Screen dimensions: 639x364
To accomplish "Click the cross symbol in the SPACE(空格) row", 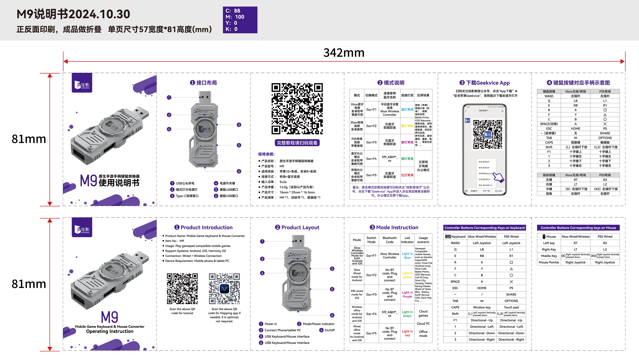I will click(605, 124).
